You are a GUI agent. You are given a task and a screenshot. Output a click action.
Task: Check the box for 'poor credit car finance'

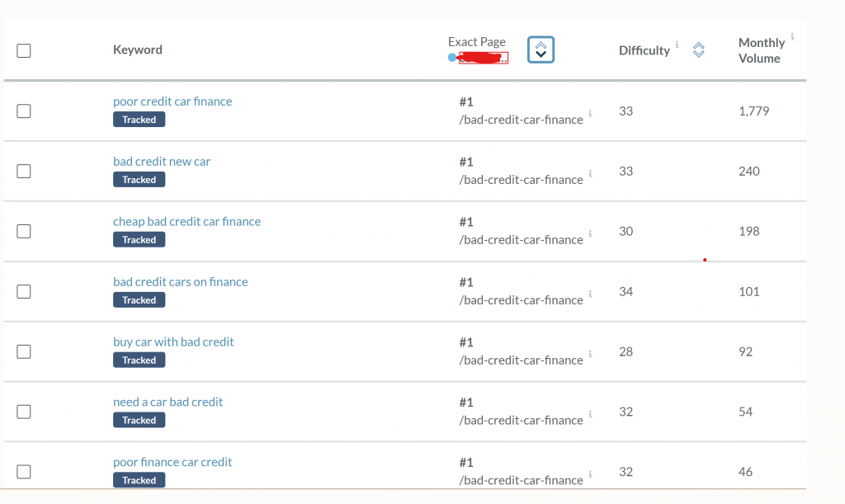point(24,111)
